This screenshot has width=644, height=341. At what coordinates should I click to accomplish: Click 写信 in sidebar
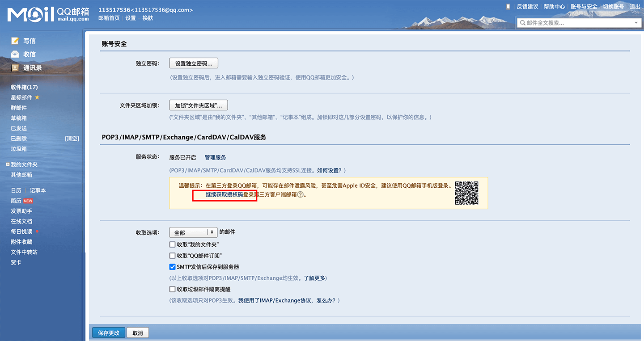30,41
